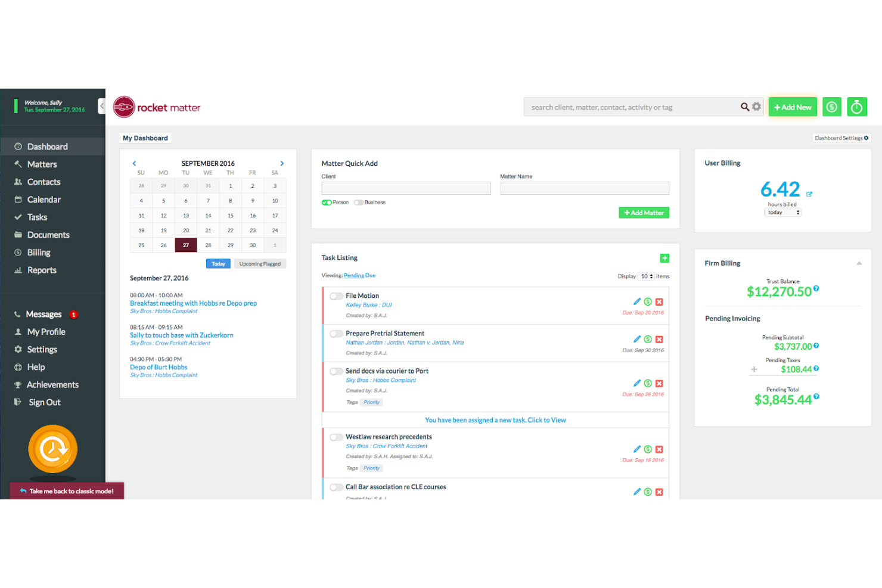Open the Matters sidebar menu
Viewport: 882px width, 588px height.
click(x=42, y=164)
